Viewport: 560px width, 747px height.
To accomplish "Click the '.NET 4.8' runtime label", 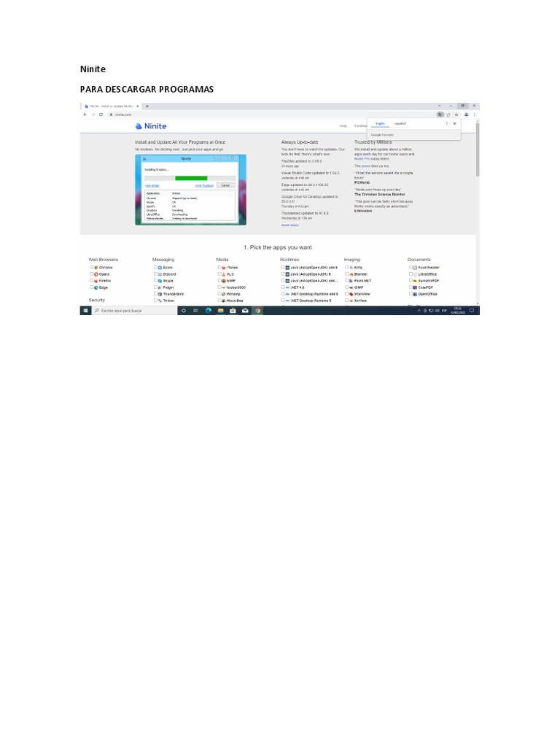I will pyautogui.click(x=297, y=287).
